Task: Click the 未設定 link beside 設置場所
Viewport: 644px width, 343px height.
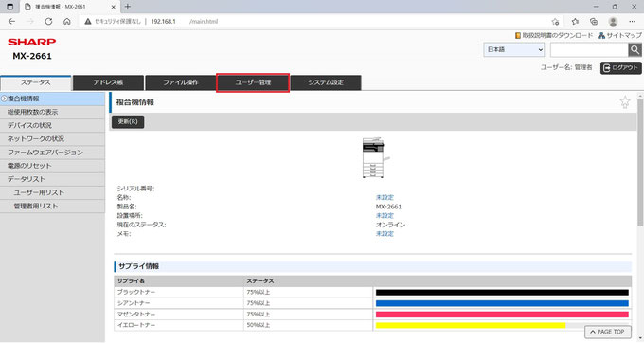Action: 385,216
